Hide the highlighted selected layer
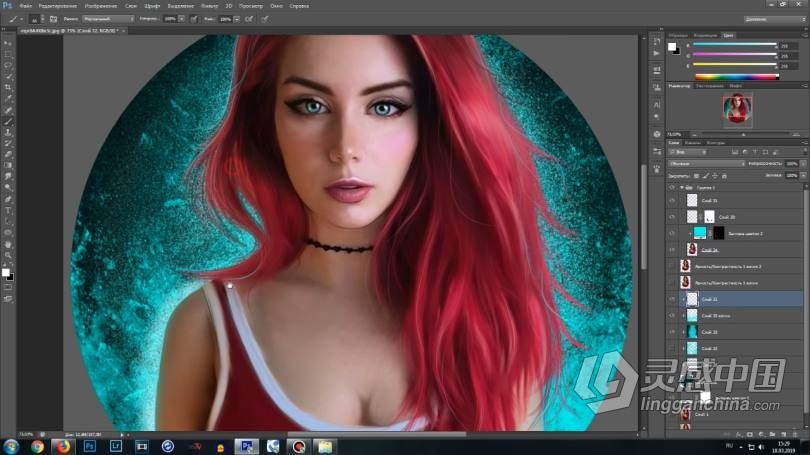The height and width of the screenshot is (455, 810). click(672, 299)
